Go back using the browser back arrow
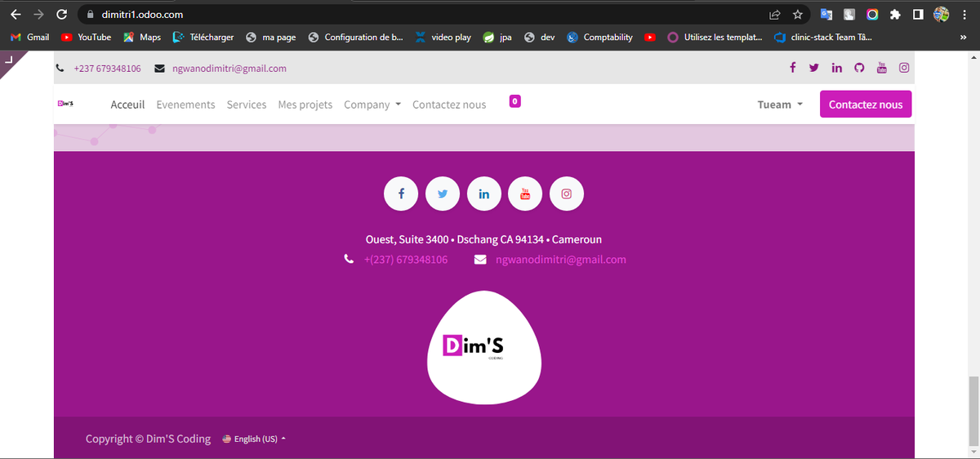This screenshot has height=459, width=980. pos(16,14)
